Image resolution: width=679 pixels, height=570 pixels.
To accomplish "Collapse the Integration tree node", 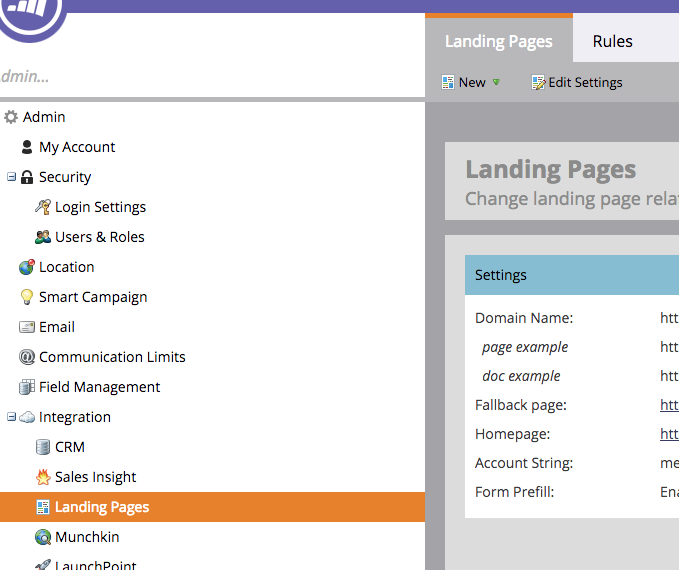I will (x=11, y=417).
